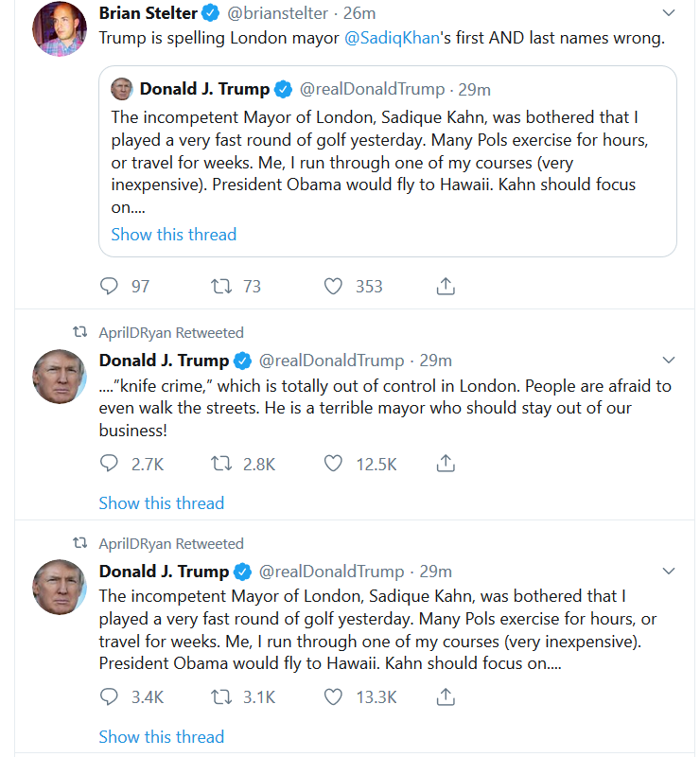
Task: Like Brian Stelter's tweet
Action: [333, 286]
